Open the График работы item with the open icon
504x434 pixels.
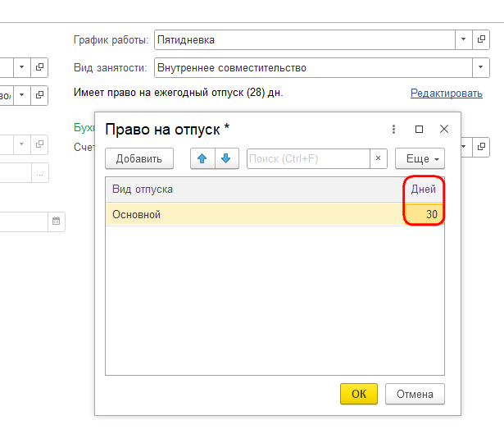[481, 39]
